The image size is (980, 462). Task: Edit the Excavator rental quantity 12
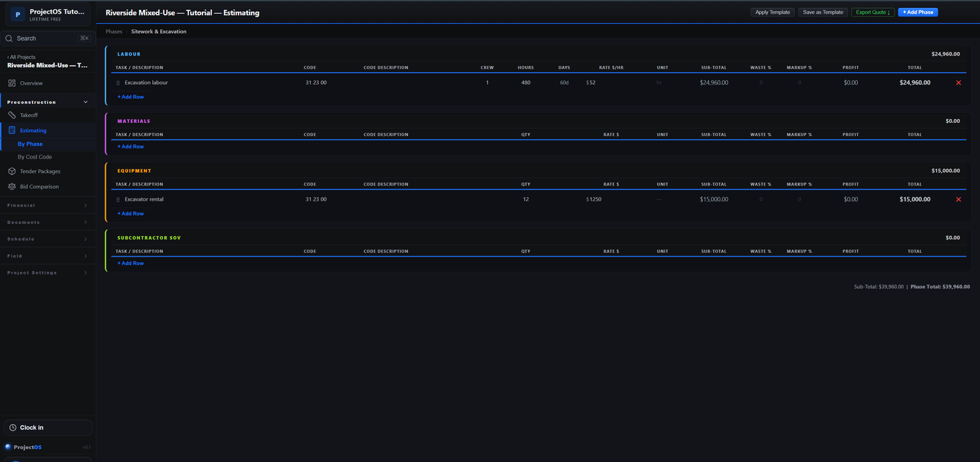click(x=526, y=199)
